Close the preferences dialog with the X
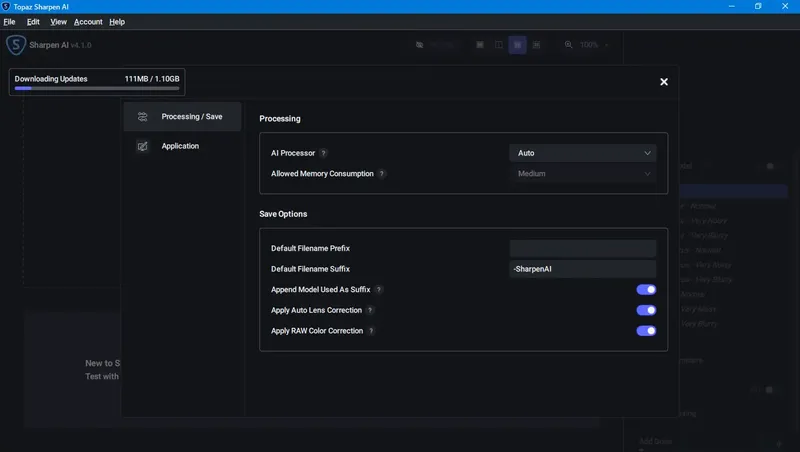 click(664, 82)
